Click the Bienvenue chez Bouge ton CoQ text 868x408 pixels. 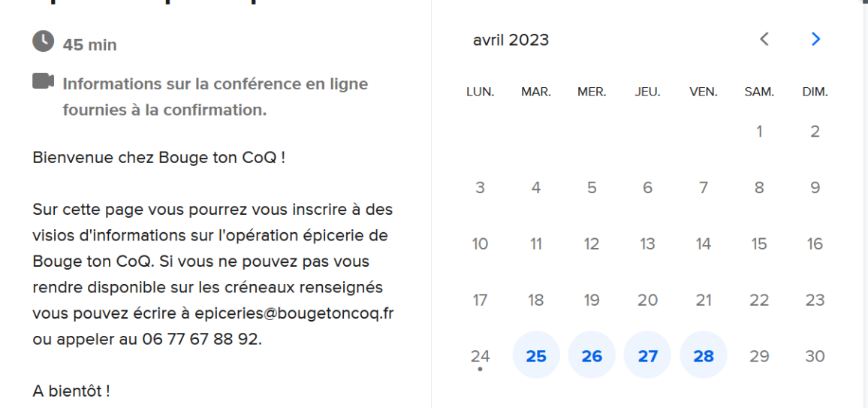pos(159,158)
